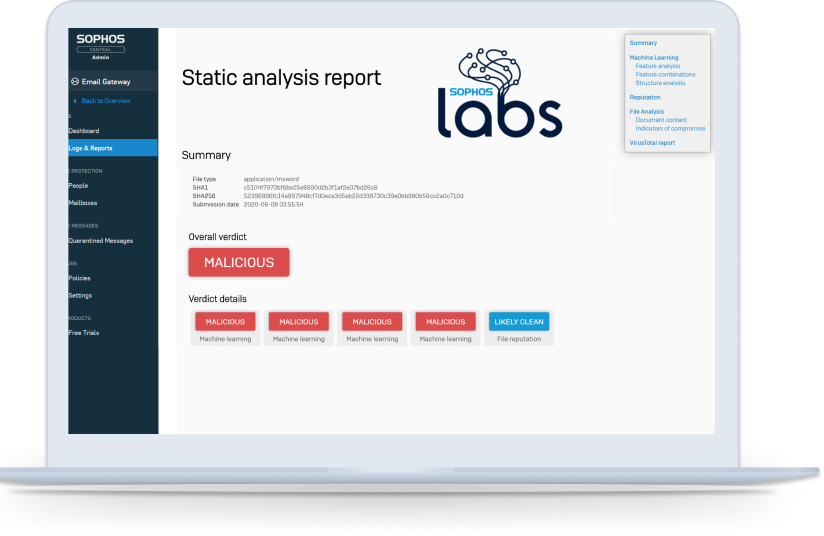Click the Sophos Central Admin logo

tap(100, 46)
